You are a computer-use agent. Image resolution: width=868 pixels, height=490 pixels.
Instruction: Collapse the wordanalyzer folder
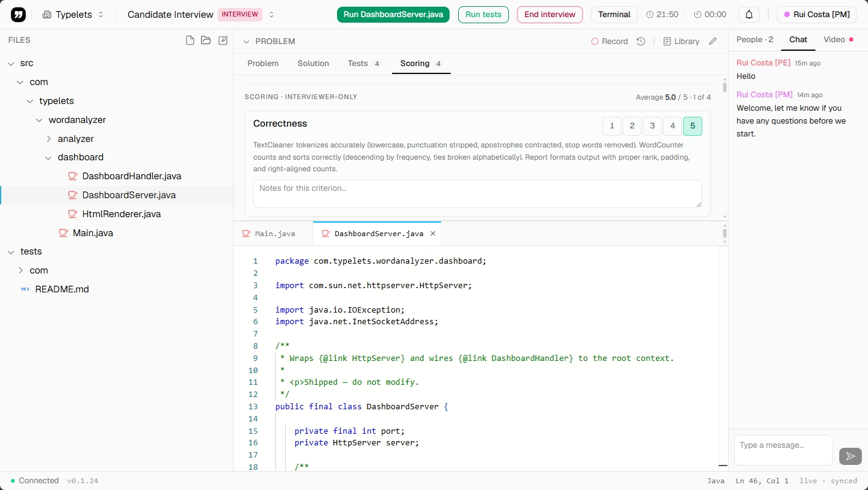coord(39,120)
